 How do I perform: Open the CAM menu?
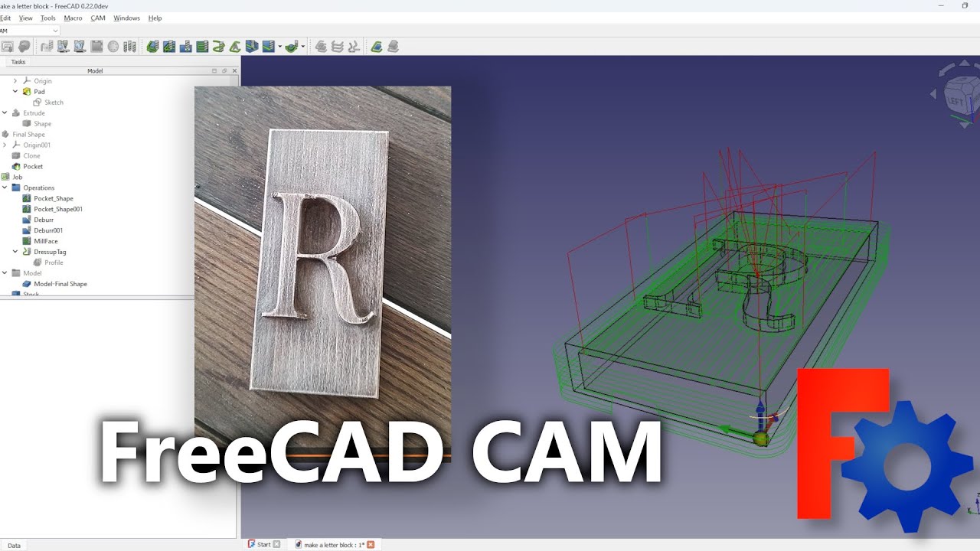pyautogui.click(x=98, y=18)
